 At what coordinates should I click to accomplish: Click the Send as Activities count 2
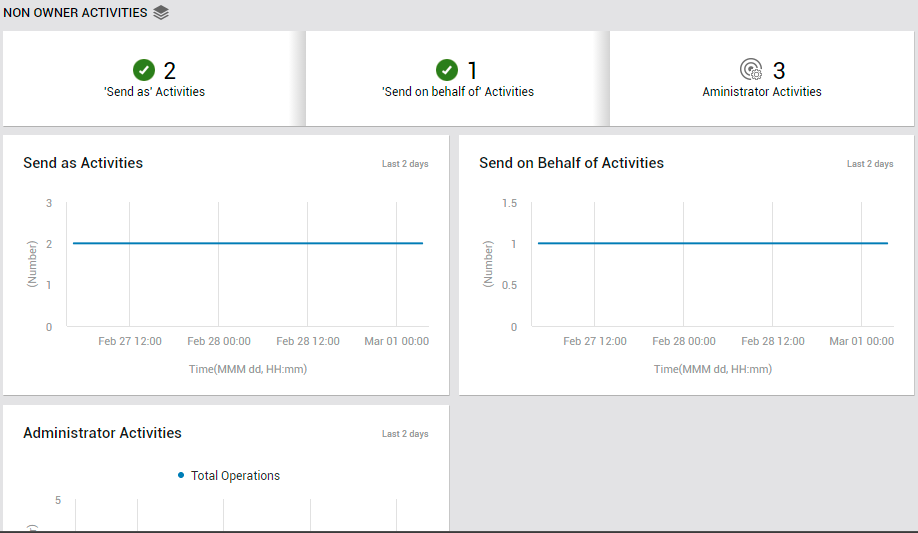170,71
